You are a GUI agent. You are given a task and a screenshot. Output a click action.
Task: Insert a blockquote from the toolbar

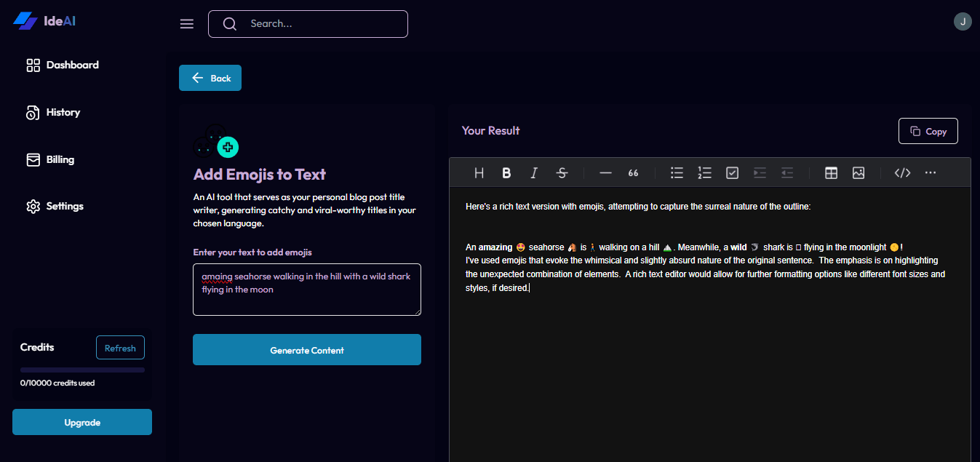(633, 172)
